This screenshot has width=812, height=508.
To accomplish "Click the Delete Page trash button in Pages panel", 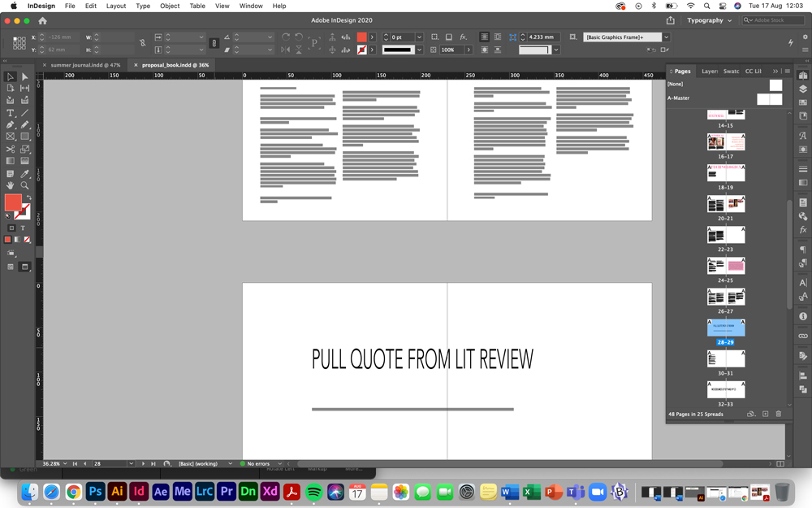I will click(x=779, y=414).
